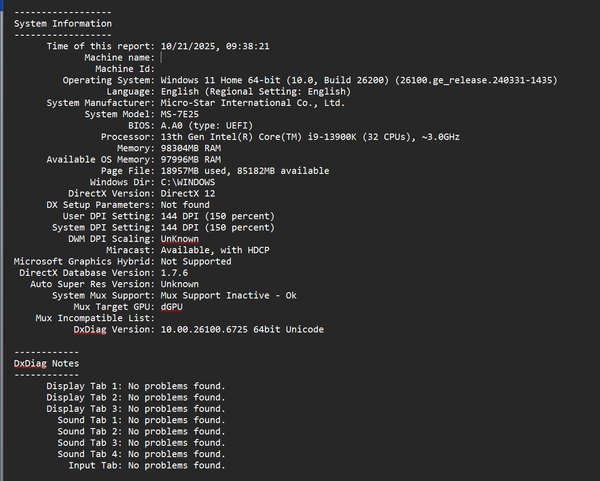Click the underlined "dGPU" Mux Target value
600x481 pixels.
[x=172, y=307]
